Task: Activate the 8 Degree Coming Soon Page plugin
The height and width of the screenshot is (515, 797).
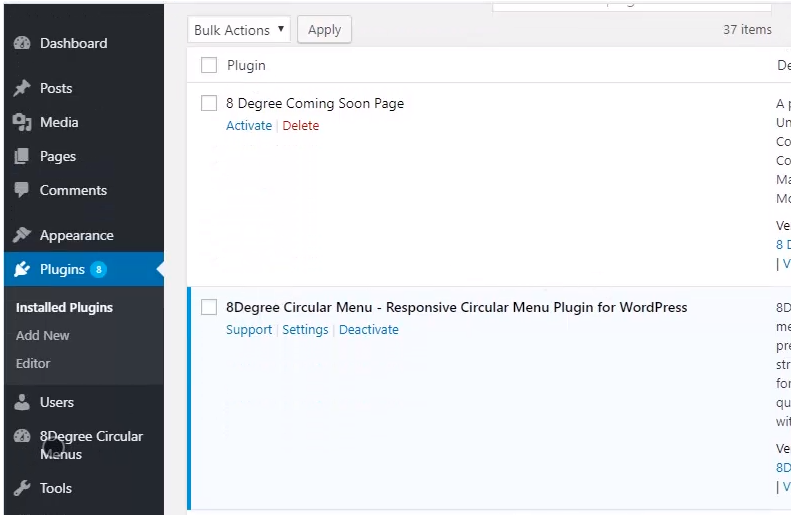Action: pos(249,126)
